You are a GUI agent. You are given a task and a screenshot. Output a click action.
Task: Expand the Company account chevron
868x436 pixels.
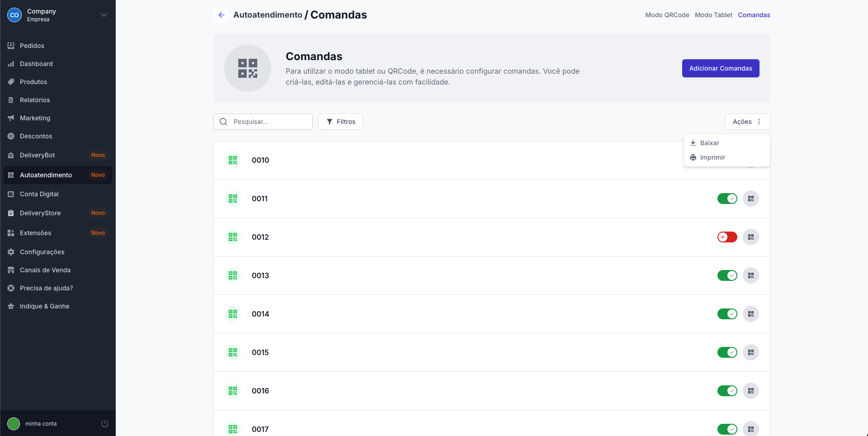coord(104,15)
